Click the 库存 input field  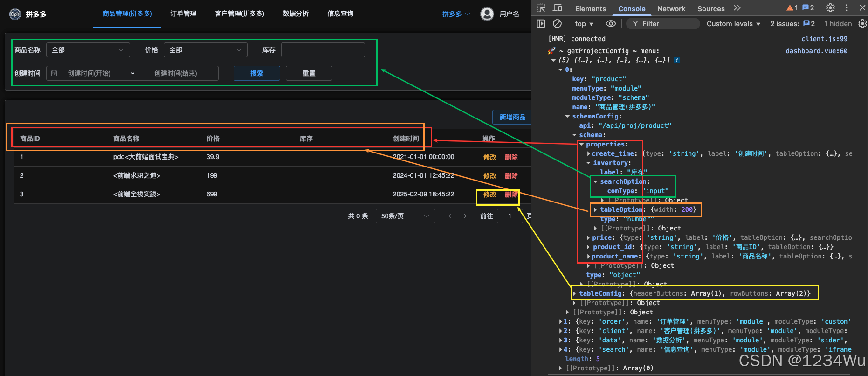323,50
